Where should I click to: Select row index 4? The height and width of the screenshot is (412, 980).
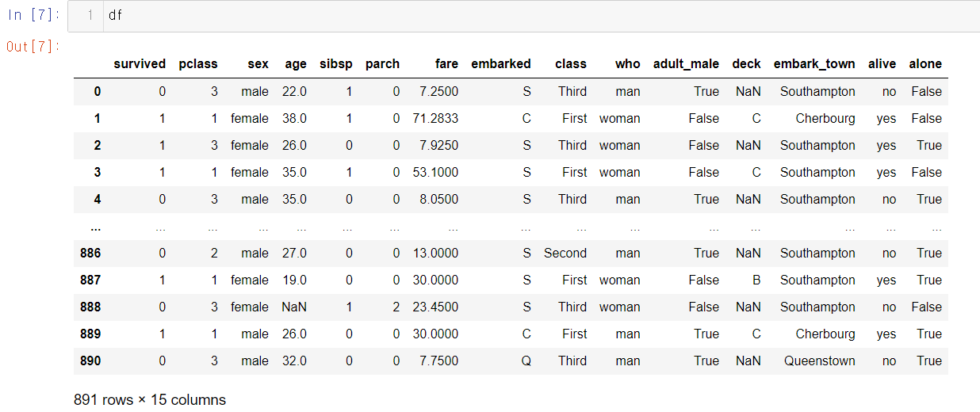tap(98, 199)
